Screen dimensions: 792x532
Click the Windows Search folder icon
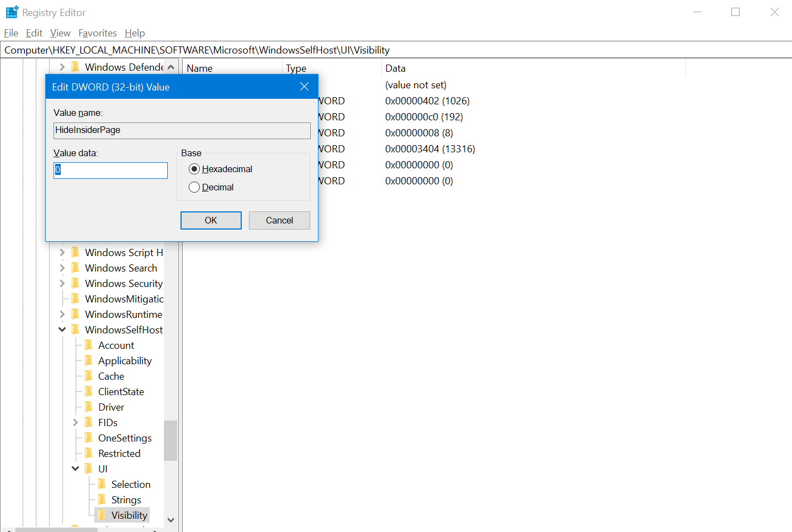(x=76, y=268)
